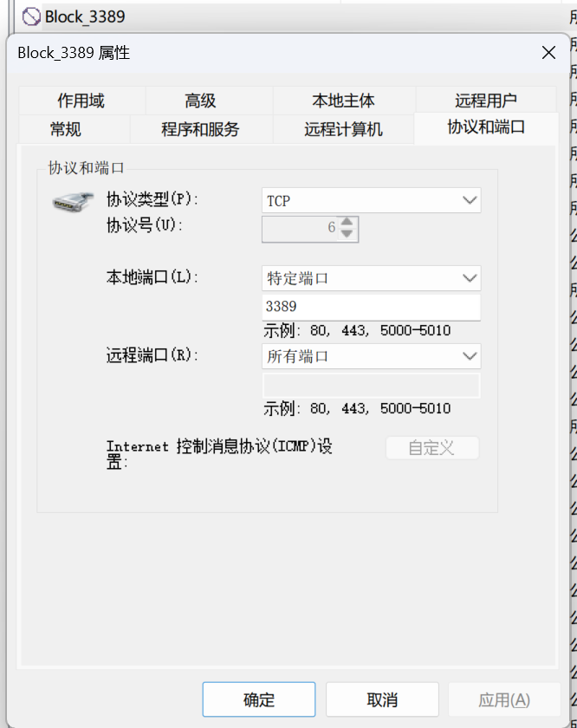
Task: Click the 取消 button
Action: (382, 699)
